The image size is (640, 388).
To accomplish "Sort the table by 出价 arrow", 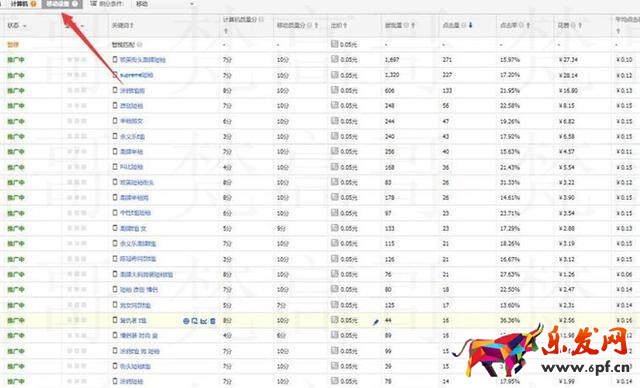I will pyautogui.click(x=345, y=25).
